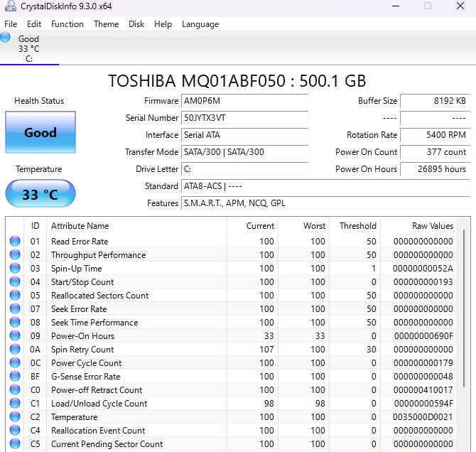Screen dimensions: 476x452
Task: Click the Raw Values column header
Action: tap(432, 226)
